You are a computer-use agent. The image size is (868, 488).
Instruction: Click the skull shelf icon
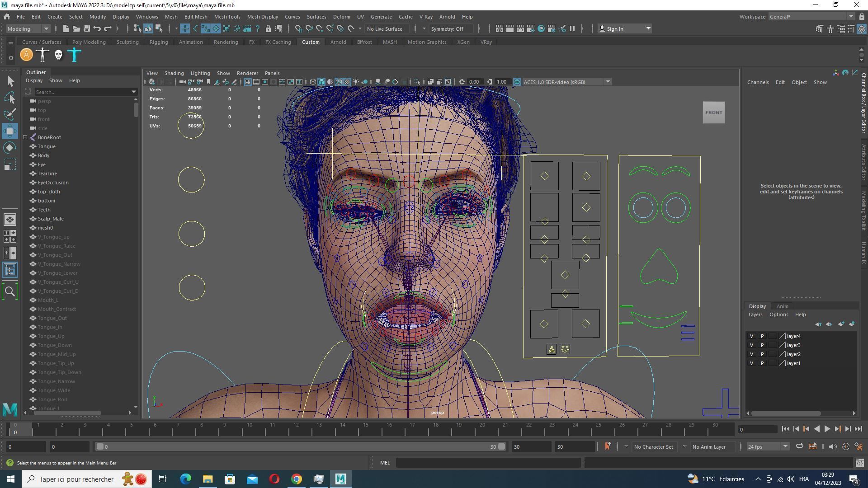click(58, 55)
